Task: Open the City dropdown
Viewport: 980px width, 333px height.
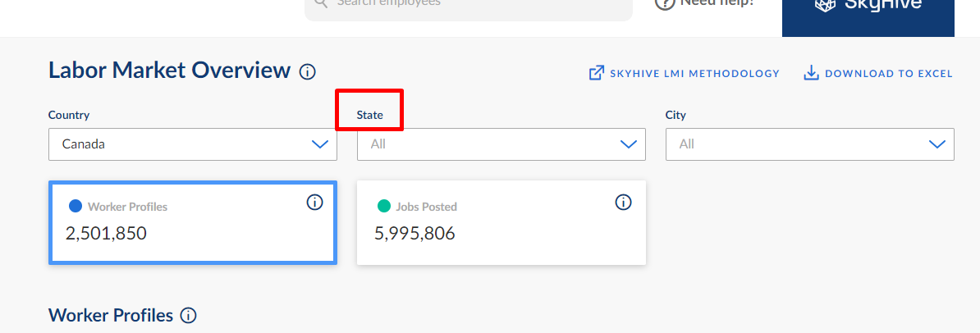Action: pos(810,144)
